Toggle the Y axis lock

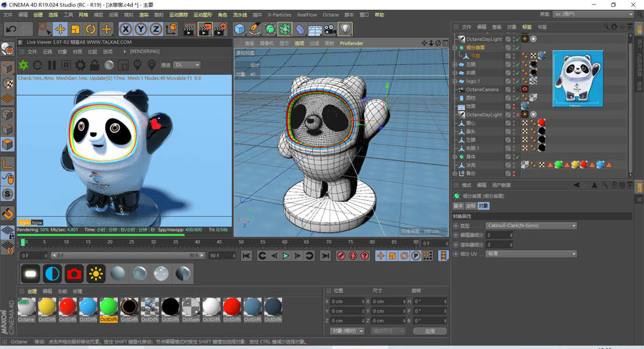141,29
